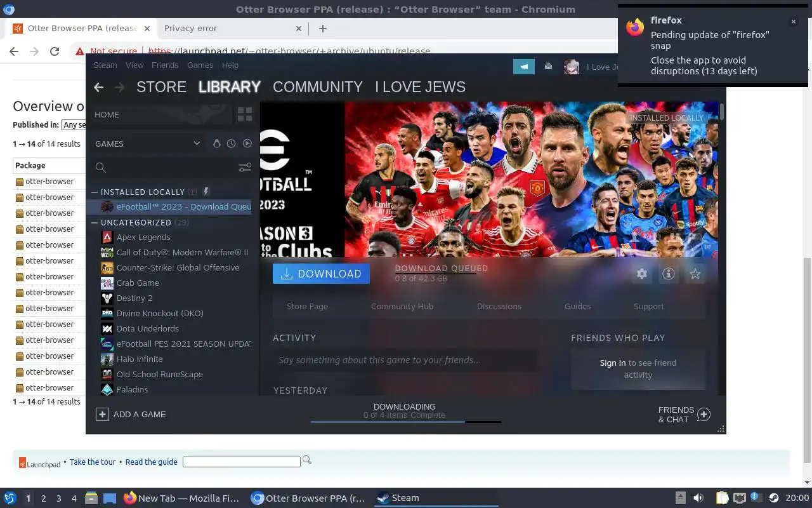Go to Steam STORE tab
Viewport: 812px width, 508px height.
point(161,87)
